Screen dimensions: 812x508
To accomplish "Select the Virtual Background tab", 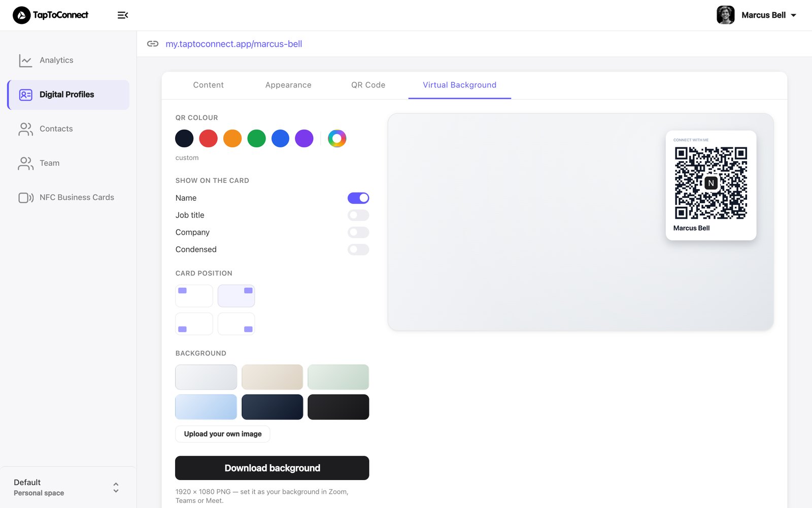I will tap(460, 85).
